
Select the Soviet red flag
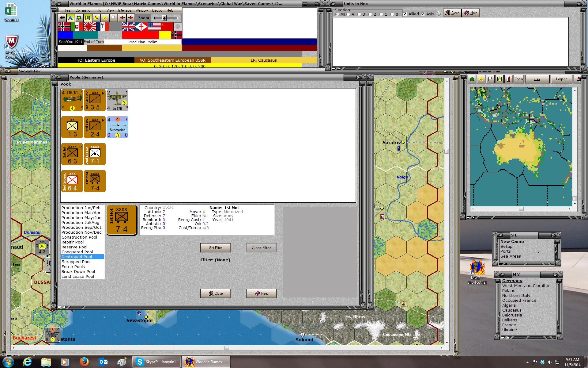[167, 27]
